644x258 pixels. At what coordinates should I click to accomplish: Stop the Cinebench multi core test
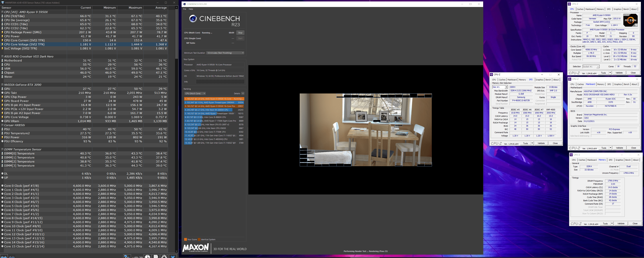click(x=240, y=33)
